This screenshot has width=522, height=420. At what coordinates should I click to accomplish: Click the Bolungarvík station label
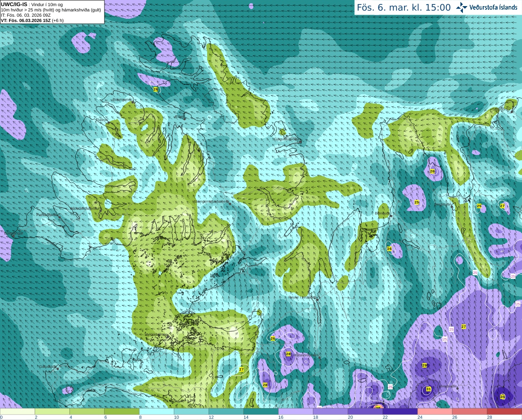tap(122, 99)
